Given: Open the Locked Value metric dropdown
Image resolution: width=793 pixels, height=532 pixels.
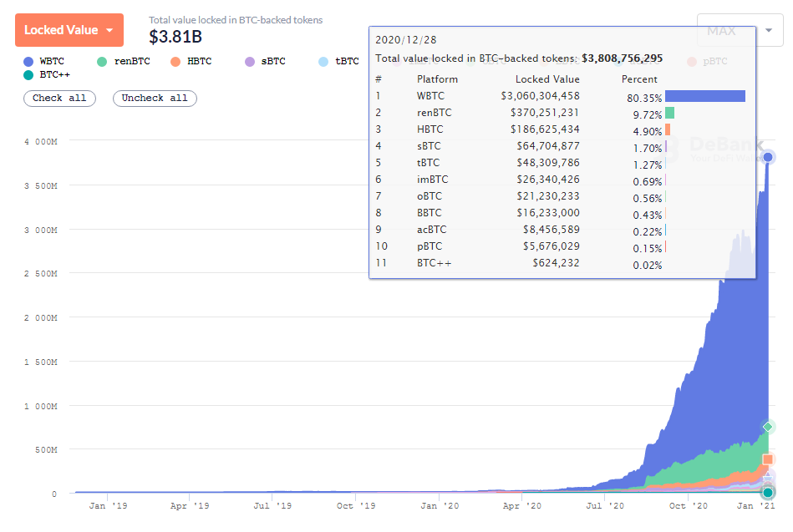Looking at the screenshot, I should point(69,30).
